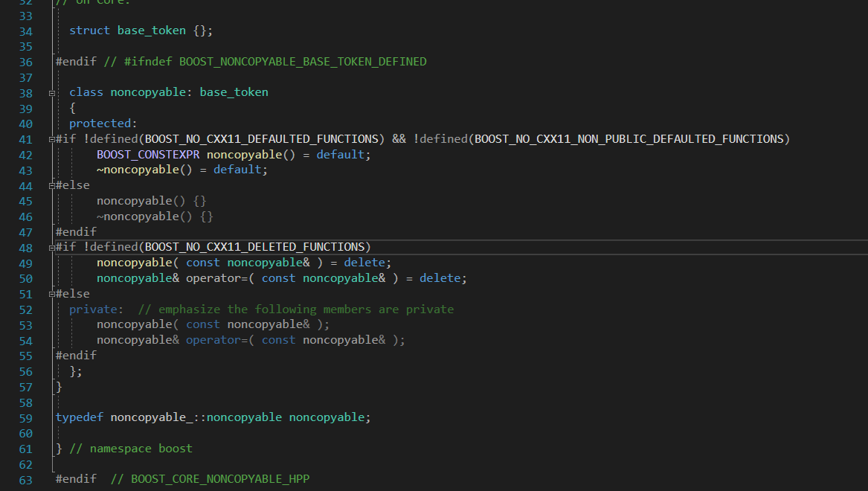Collapse the #else region at line 51
868x491 pixels.
click(52, 295)
